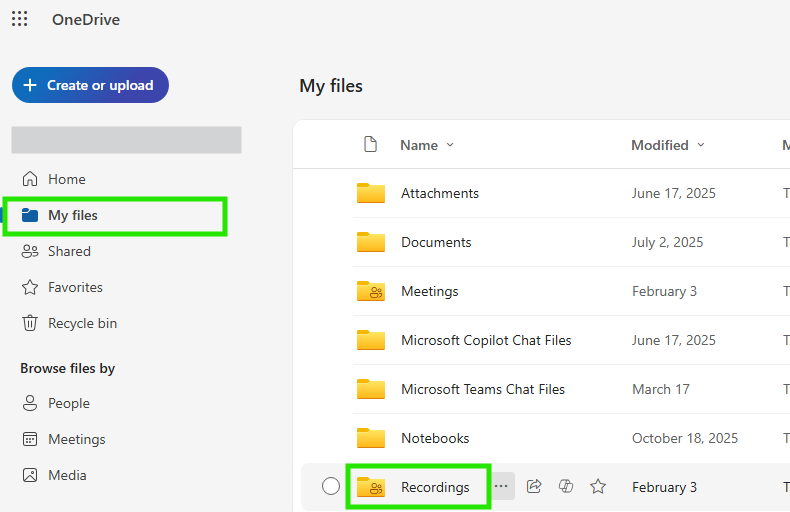790x512 pixels.
Task: Open the Recycle bin
Action: [x=82, y=323]
